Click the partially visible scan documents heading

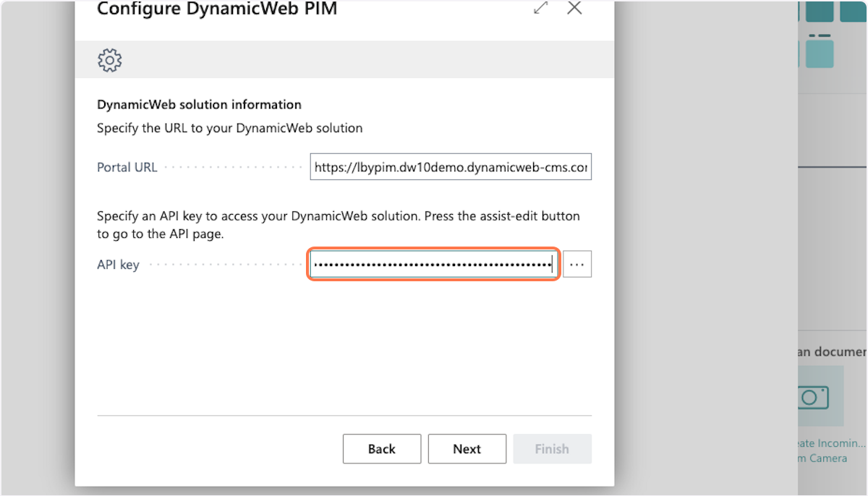pyautogui.click(x=833, y=352)
